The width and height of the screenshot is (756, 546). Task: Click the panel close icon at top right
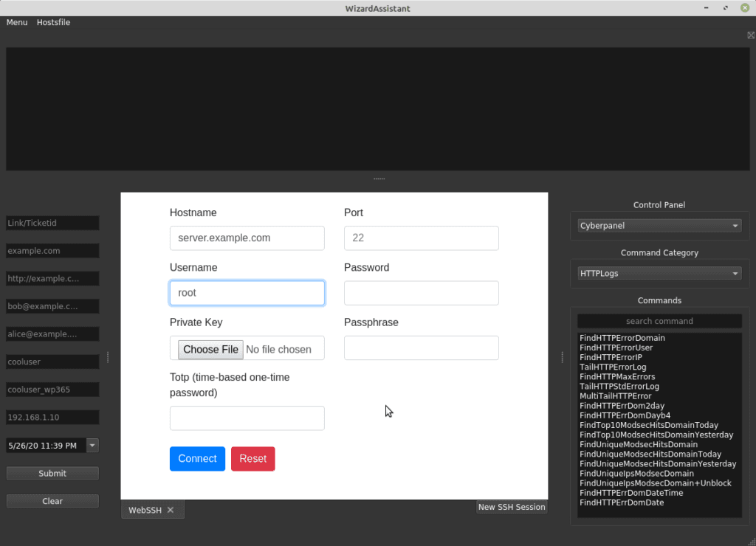click(x=751, y=35)
